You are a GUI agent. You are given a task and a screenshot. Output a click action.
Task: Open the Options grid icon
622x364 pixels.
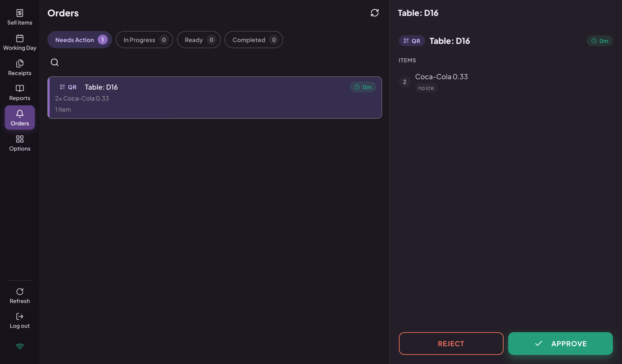(20, 139)
